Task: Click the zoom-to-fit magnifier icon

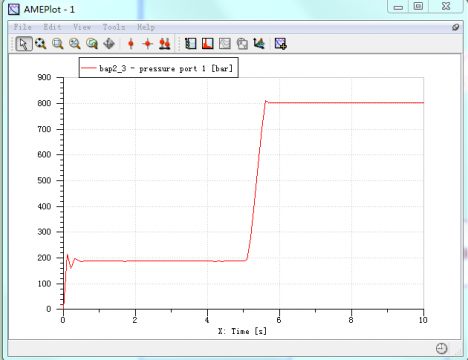Action: pyautogui.click(x=41, y=44)
